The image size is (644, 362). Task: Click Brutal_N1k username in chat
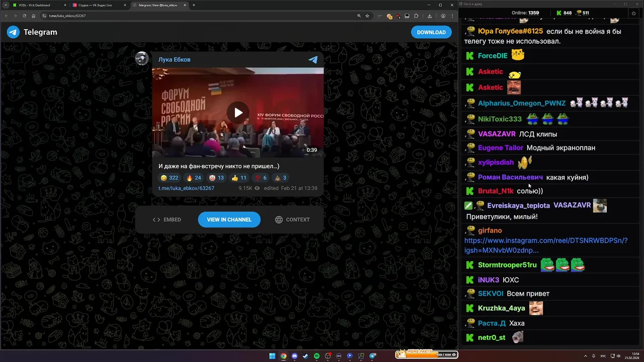[496, 191]
